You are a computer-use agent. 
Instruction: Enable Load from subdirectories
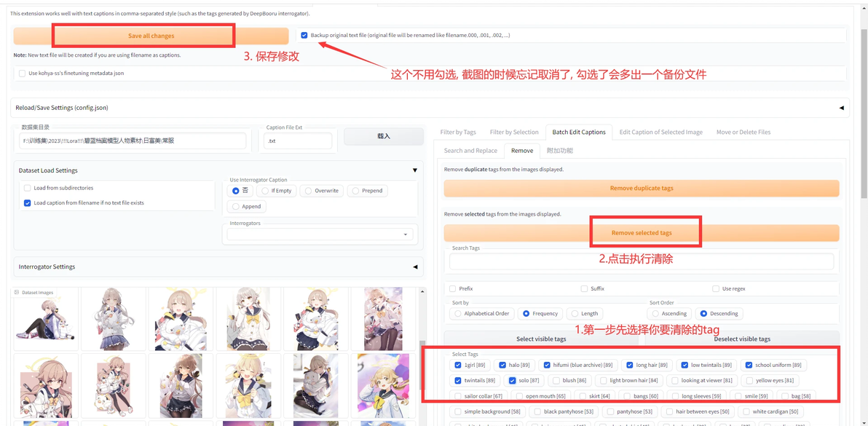(x=27, y=188)
